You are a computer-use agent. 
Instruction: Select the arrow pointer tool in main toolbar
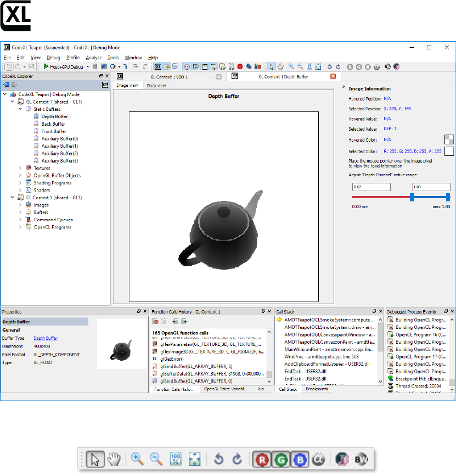click(x=271, y=66)
